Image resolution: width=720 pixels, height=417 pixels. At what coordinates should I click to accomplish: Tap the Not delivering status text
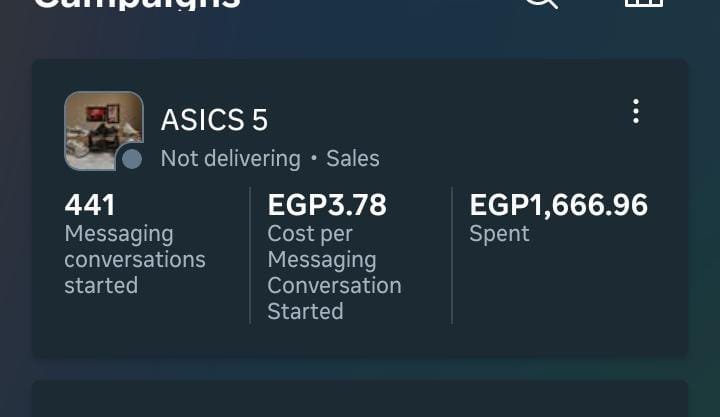click(x=231, y=159)
